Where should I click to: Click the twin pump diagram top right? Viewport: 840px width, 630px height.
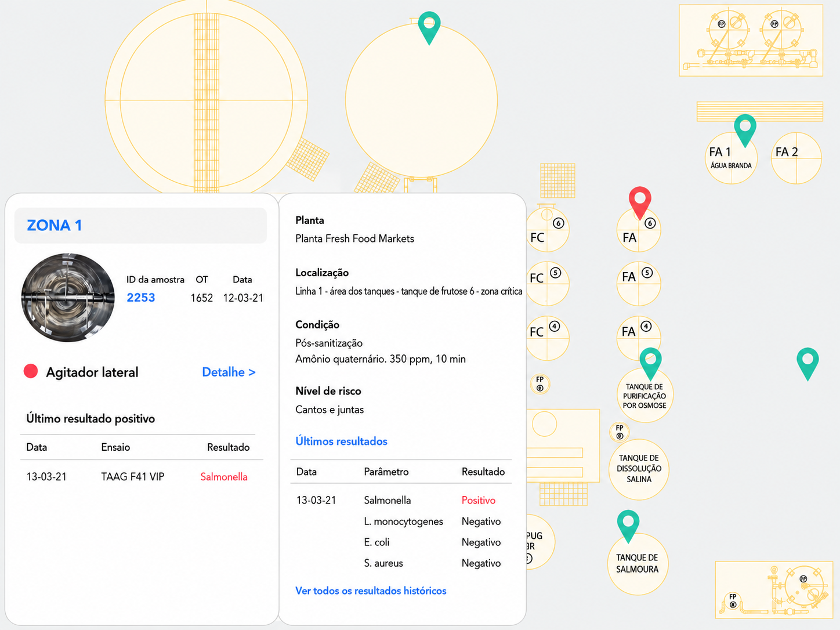coord(751,41)
